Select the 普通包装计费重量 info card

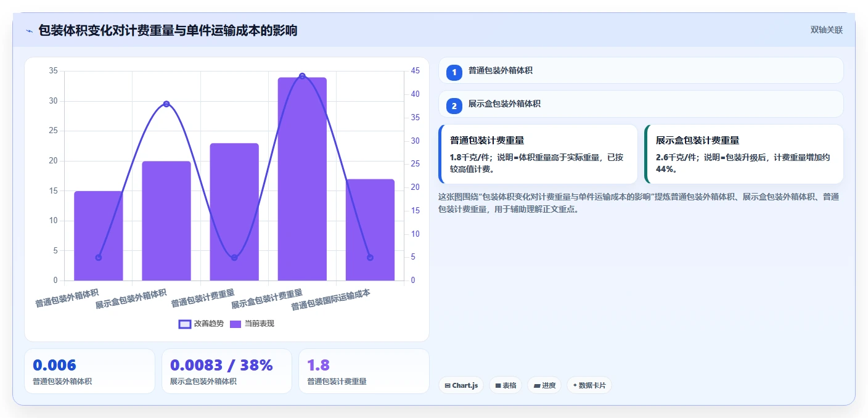pos(538,154)
